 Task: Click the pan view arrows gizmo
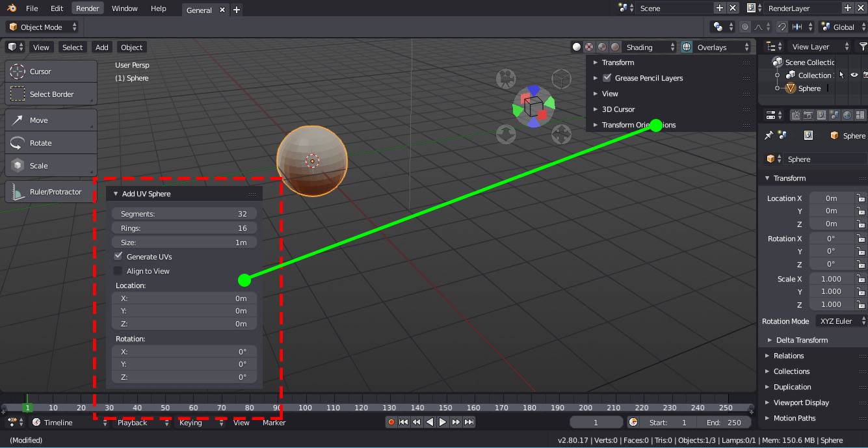point(561,135)
